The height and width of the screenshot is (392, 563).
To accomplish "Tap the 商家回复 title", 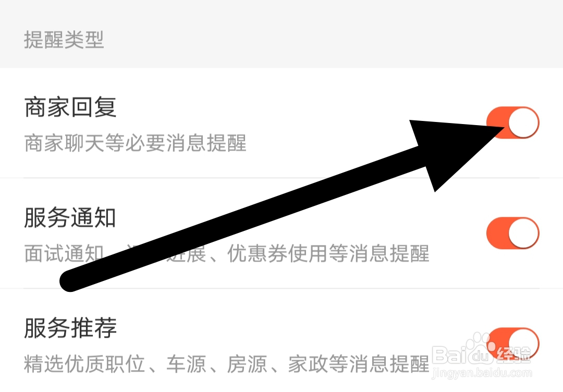I will click(70, 107).
